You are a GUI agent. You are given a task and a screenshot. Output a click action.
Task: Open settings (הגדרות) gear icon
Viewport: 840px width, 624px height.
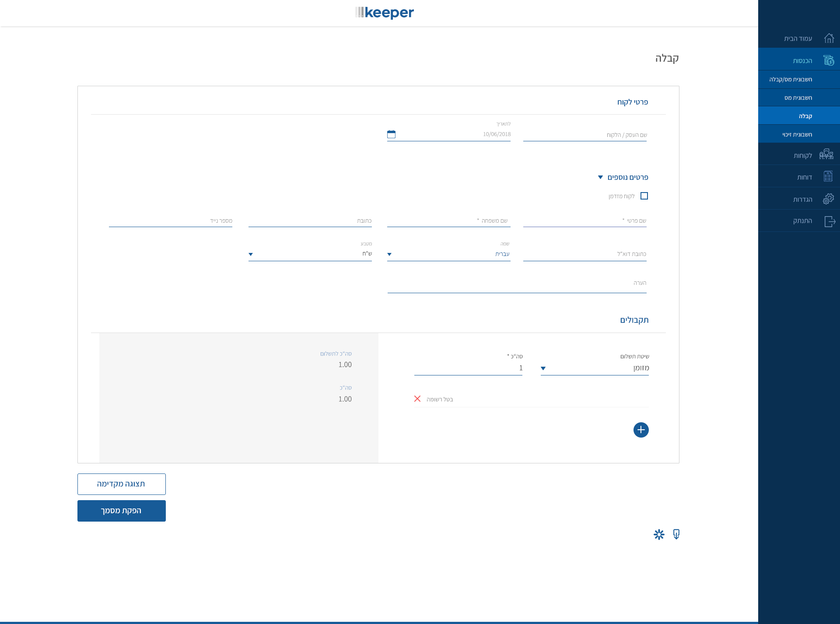coord(828,199)
